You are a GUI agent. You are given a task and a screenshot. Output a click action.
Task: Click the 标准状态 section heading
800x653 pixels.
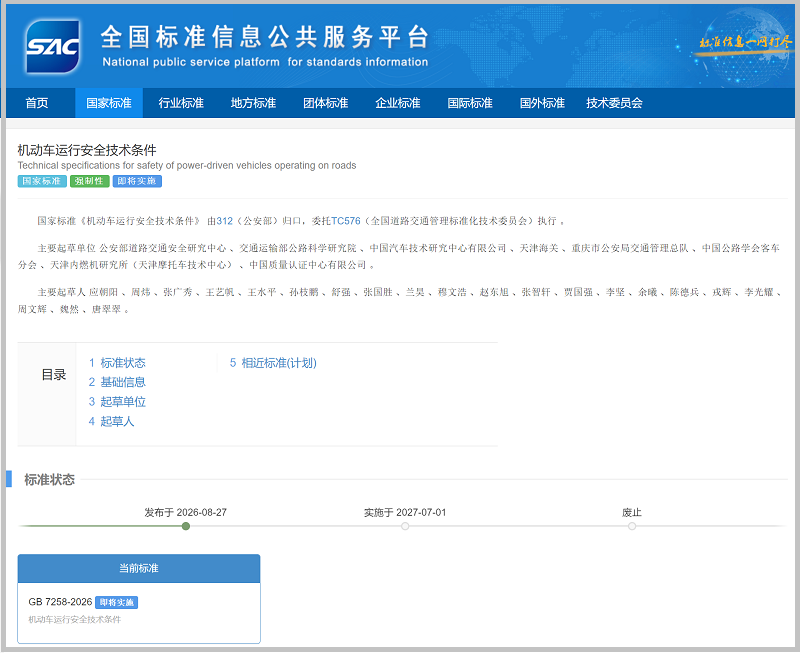49,480
